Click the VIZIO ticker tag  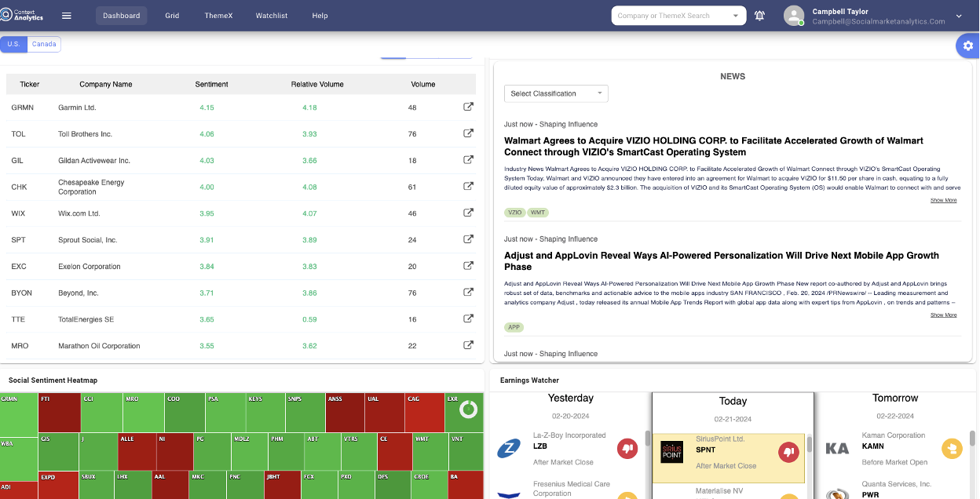[x=514, y=213]
